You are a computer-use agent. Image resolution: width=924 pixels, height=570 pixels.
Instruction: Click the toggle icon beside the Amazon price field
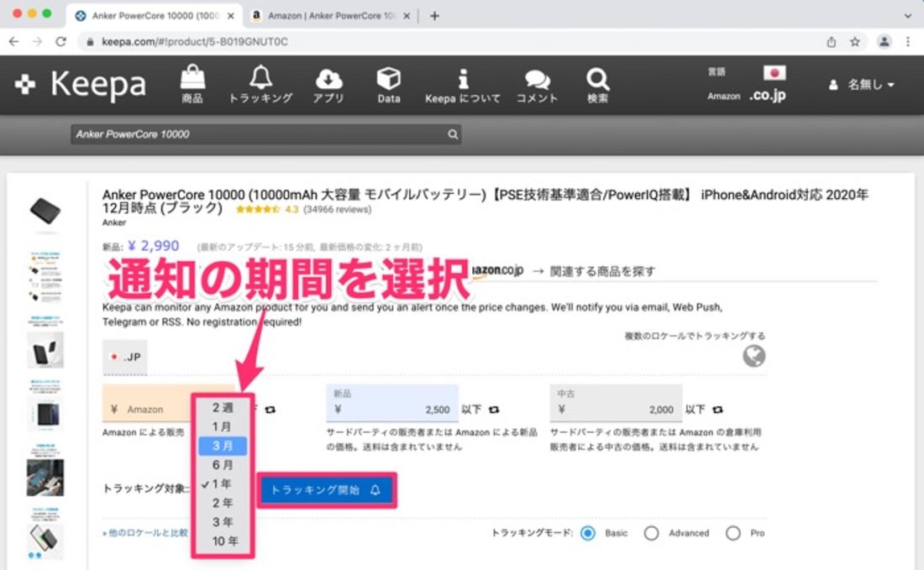click(x=270, y=410)
